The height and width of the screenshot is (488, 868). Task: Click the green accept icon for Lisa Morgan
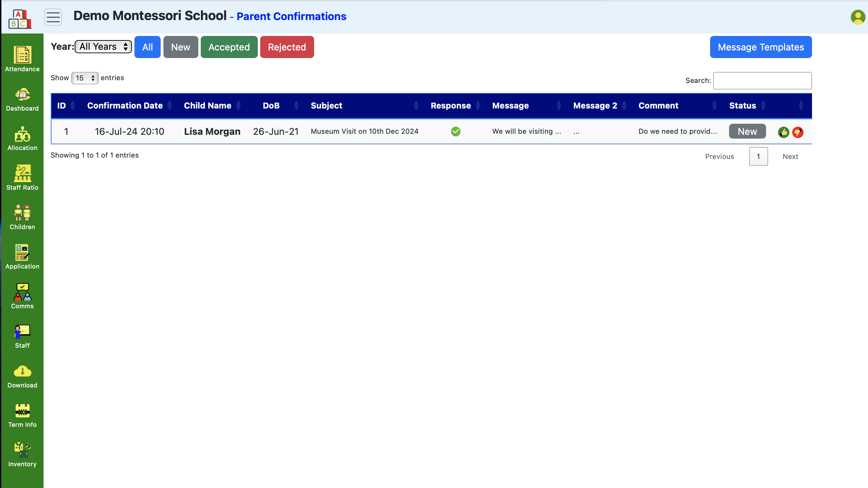tap(783, 132)
